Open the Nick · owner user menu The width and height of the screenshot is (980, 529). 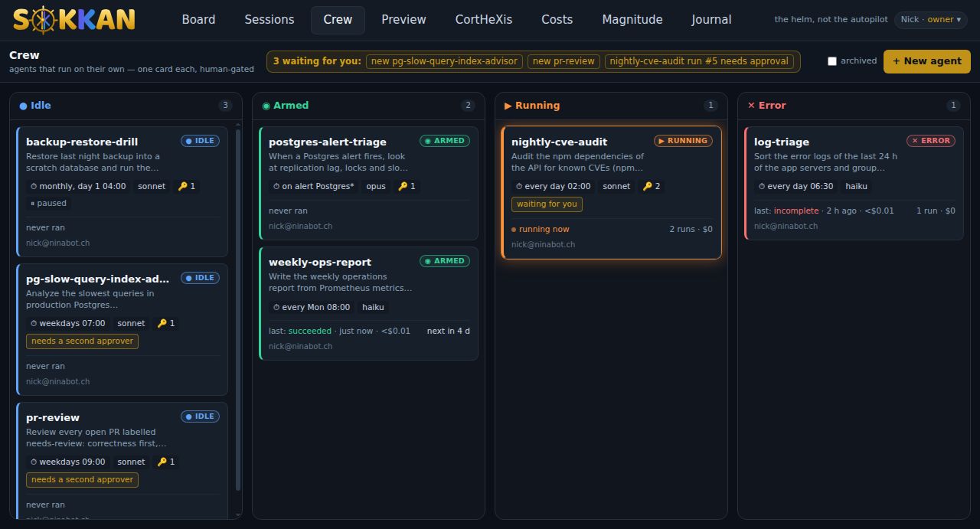(931, 19)
